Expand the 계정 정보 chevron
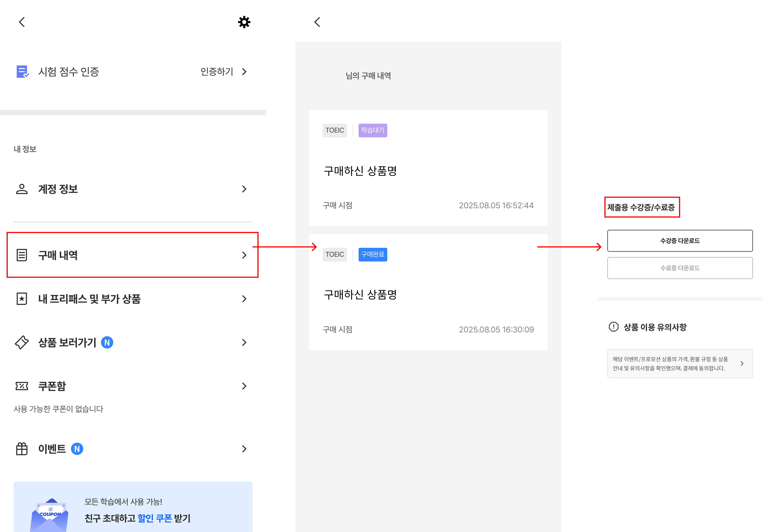 [x=244, y=189]
